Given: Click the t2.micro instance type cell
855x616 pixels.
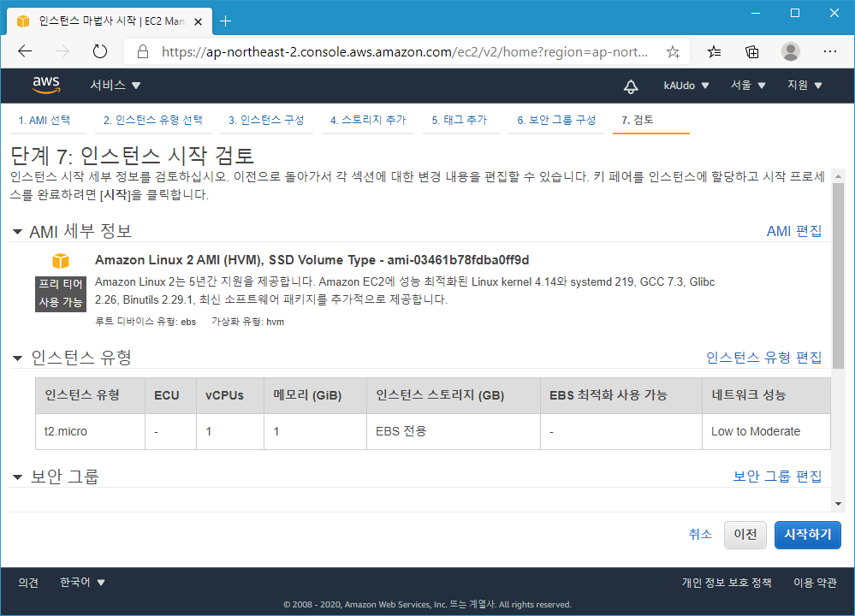Looking at the screenshot, I should (90, 431).
